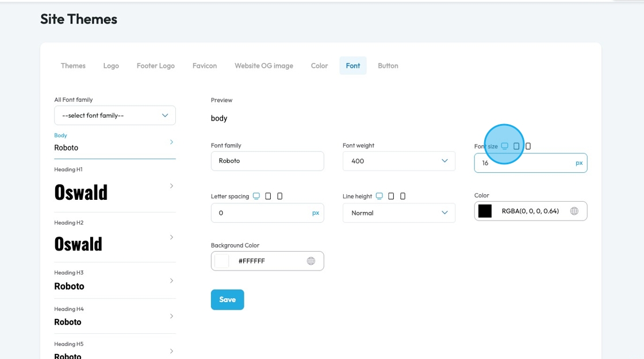Viewport: 644px width, 359px height.
Task: Click globe icon in Background Color field
Action: [311, 261]
